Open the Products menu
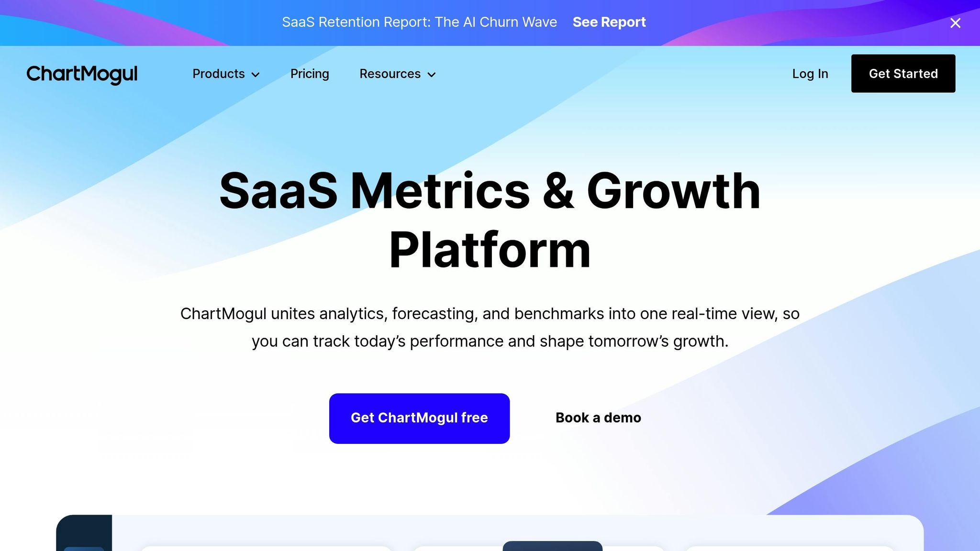Viewport: 980px width, 551px height. (219, 74)
